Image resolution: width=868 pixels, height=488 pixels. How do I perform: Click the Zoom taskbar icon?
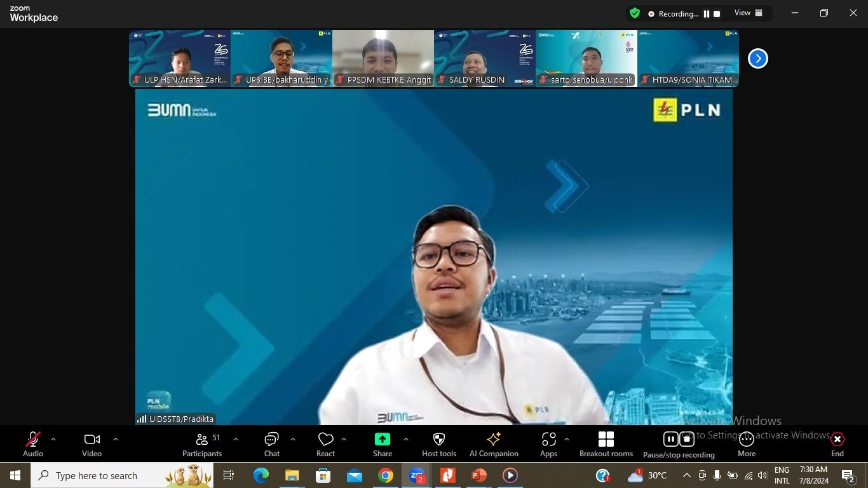coord(417,475)
